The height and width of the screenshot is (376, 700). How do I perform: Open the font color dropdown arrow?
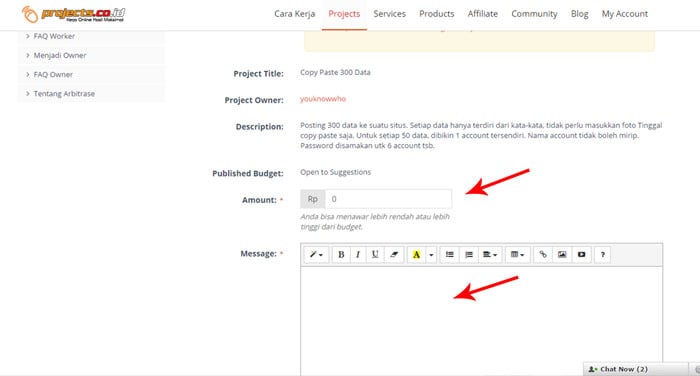click(431, 255)
